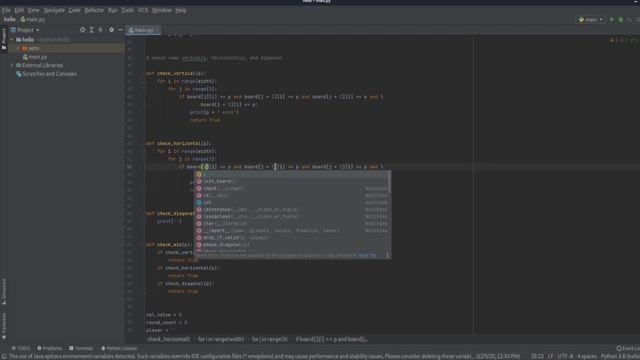Open the Help menu
The height and width of the screenshot is (360, 640).
[181, 10]
